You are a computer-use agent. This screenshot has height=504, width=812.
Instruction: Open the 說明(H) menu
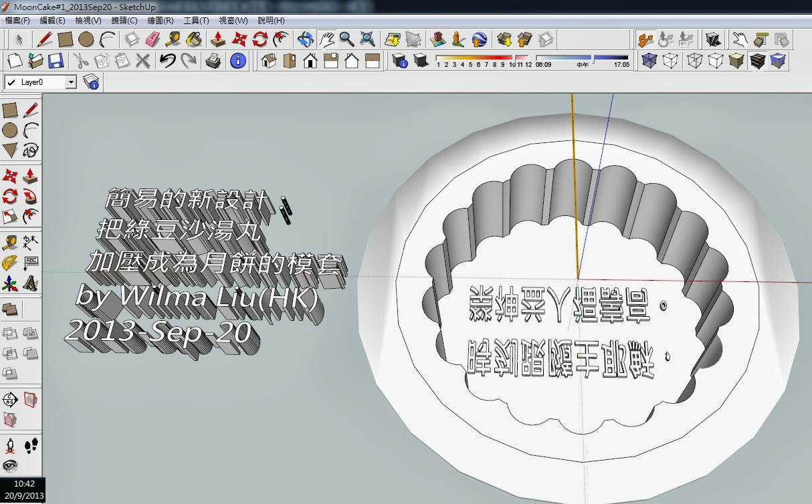tap(271, 21)
